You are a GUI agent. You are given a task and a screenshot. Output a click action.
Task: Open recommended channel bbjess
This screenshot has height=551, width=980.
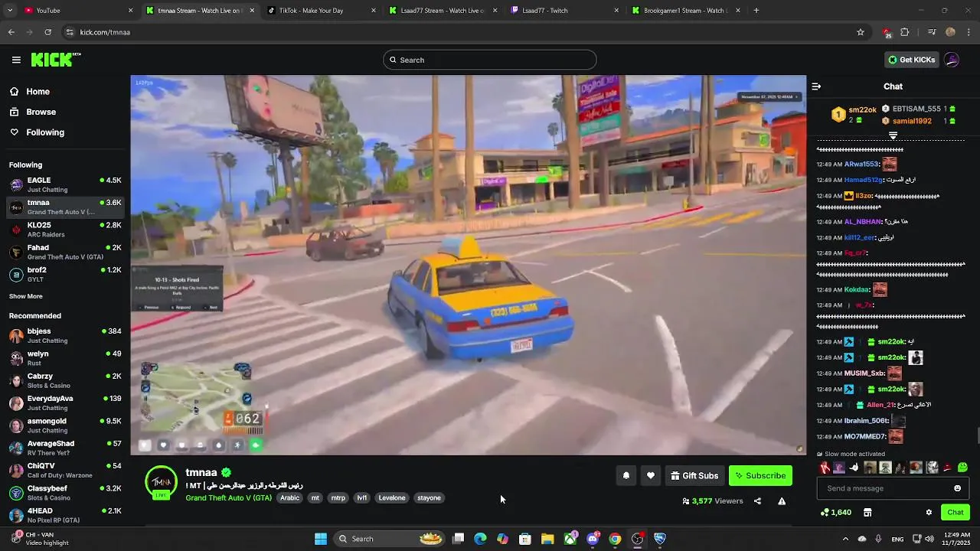coord(65,335)
